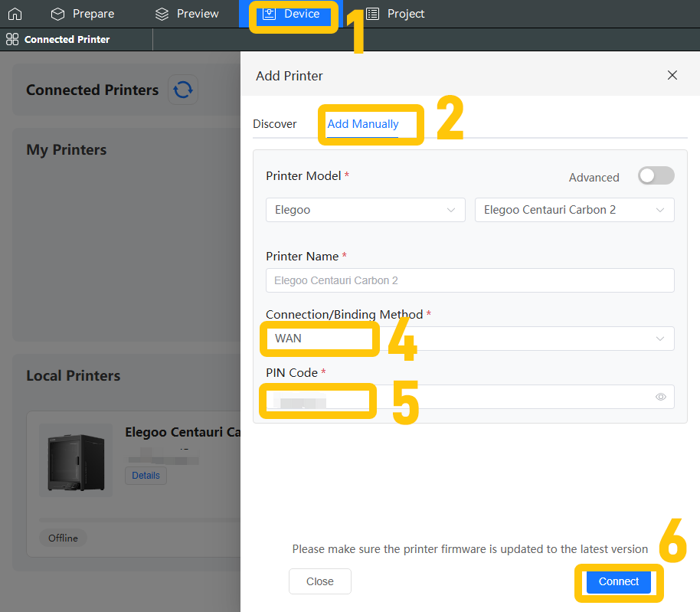Click the Offline status badge
The height and width of the screenshot is (612, 700).
63,538
